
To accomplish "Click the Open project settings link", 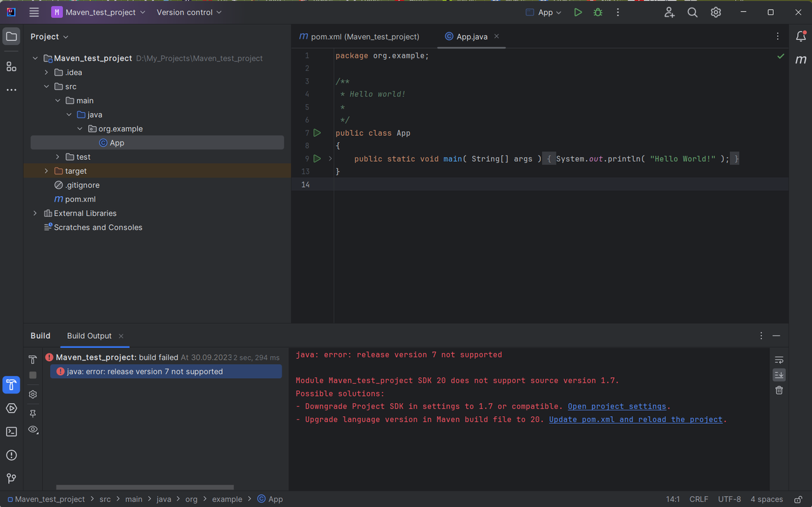I will (617, 406).
